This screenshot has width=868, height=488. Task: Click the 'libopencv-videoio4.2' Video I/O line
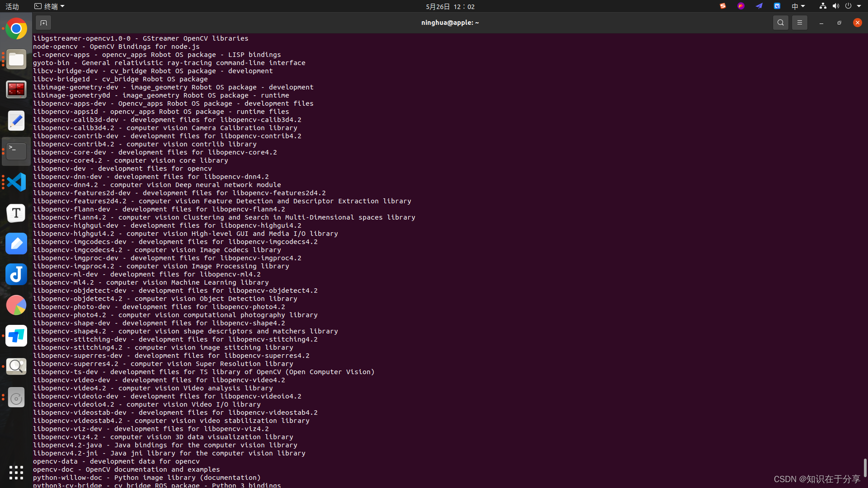(146, 404)
